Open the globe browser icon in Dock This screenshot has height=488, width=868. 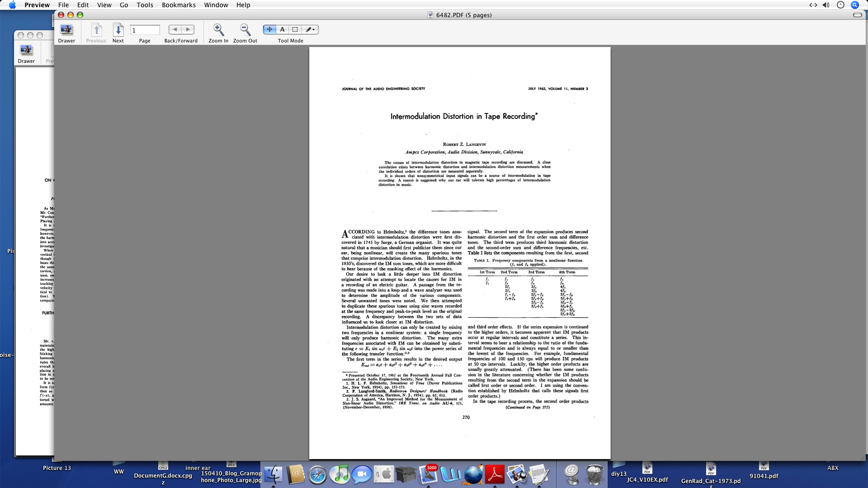point(473,475)
